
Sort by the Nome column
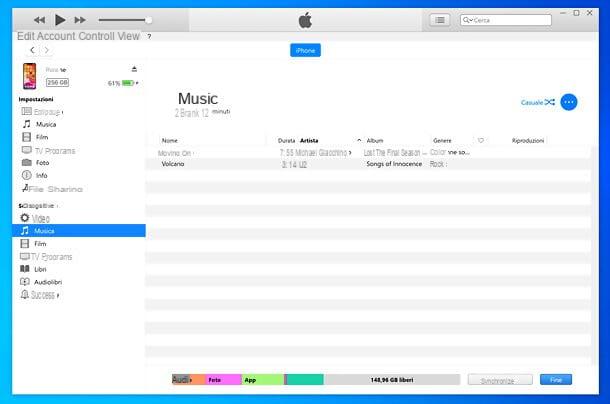170,141
